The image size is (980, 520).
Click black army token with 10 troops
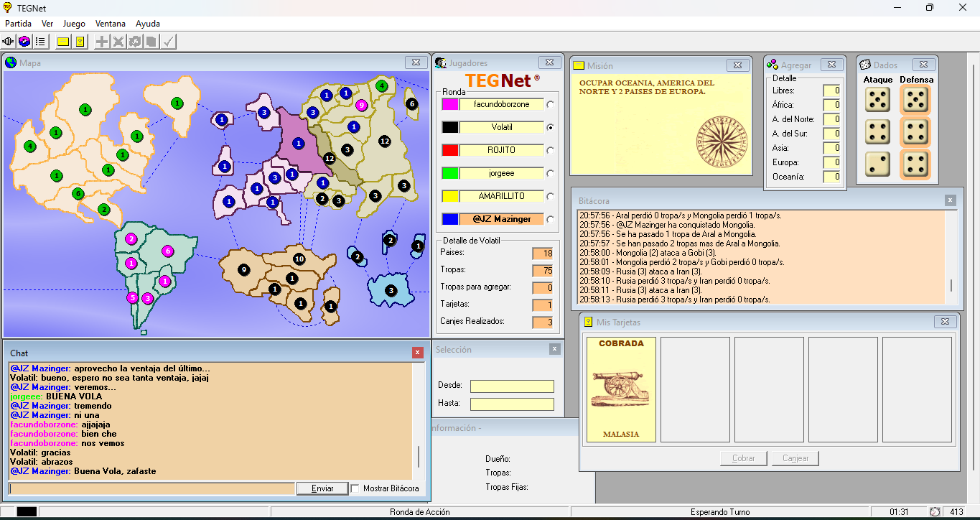[x=299, y=259]
